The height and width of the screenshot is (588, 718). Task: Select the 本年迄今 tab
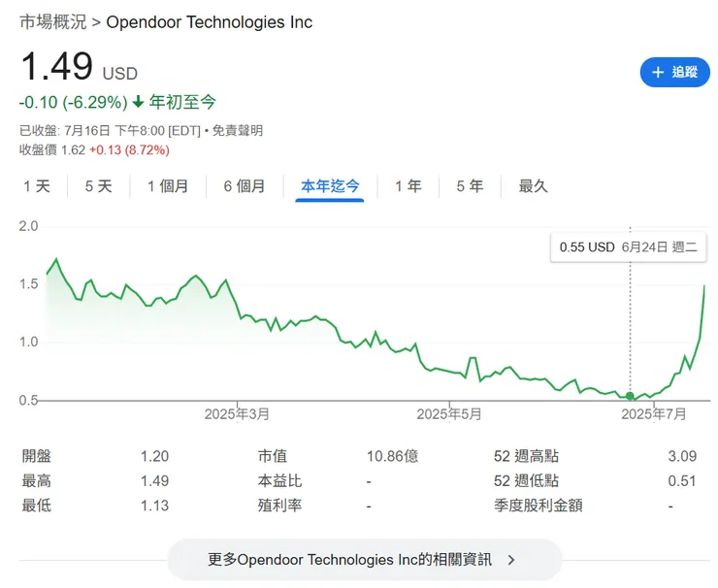click(330, 186)
